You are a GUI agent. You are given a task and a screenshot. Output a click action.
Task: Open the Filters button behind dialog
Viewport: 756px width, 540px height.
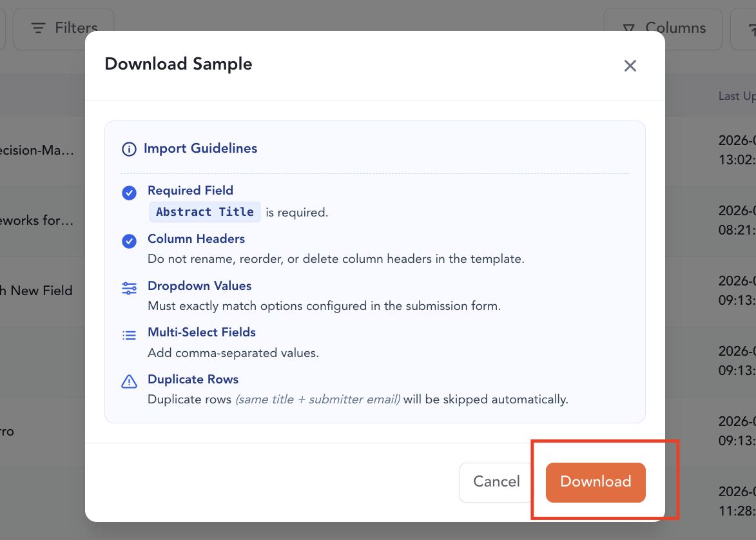point(64,29)
